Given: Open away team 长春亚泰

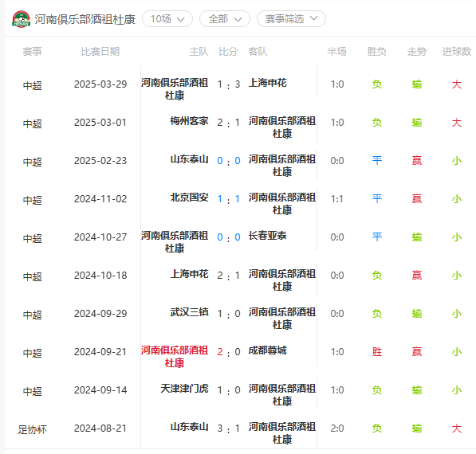Looking at the screenshot, I should [267, 236].
